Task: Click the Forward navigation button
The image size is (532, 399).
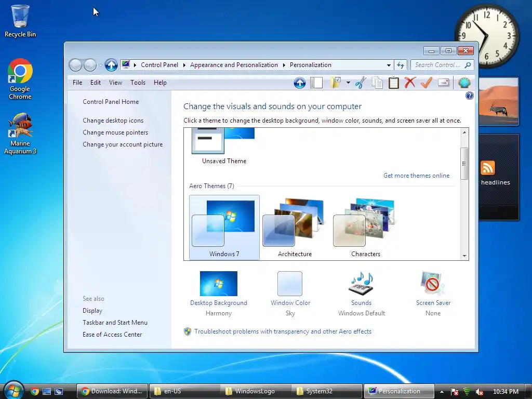Action: pyautogui.click(x=90, y=65)
